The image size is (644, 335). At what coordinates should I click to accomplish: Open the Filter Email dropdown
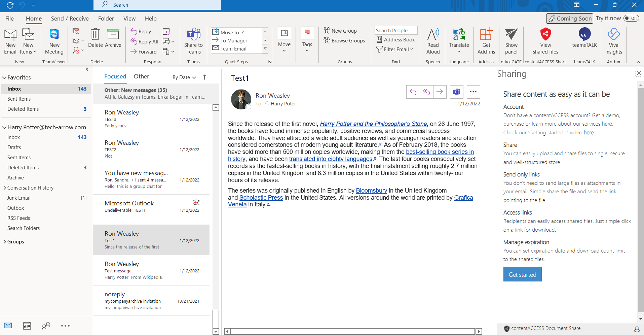coord(394,49)
